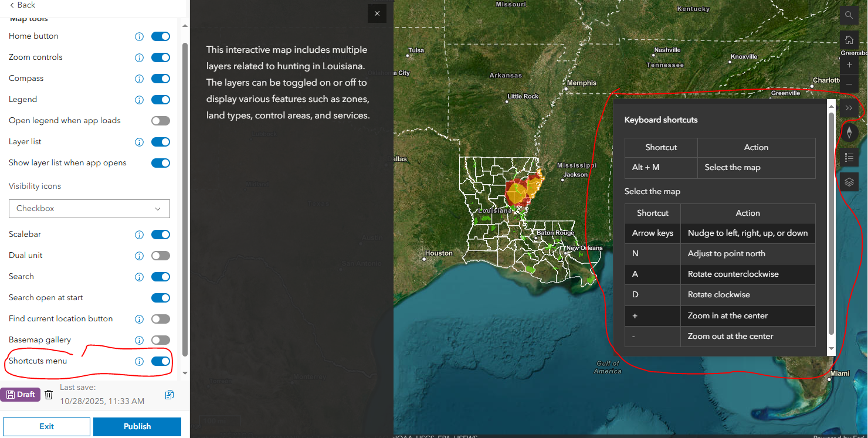Enable the Open legend when app loads toggle
Viewport: 868px width, 438px height.
coord(161,120)
